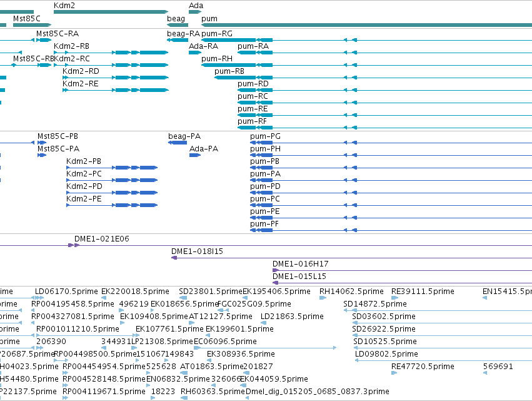Viewport: 532px width, 401px height.
Task: Select clone DME1-015L15
Action: 299,277
